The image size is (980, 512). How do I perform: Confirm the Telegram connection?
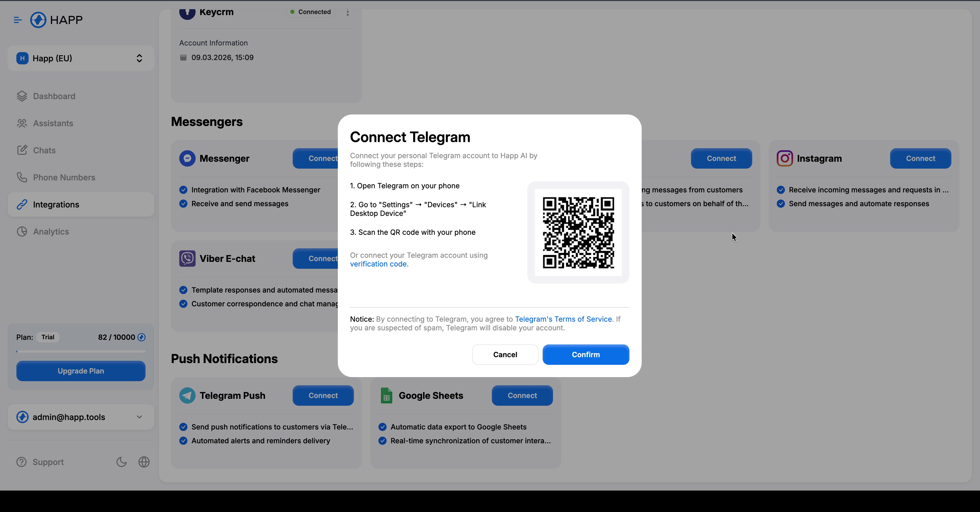[x=585, y=354]
